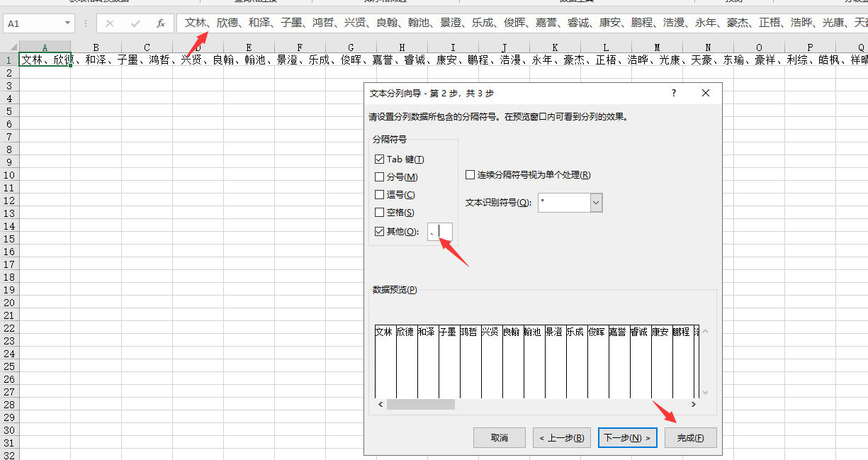This screenshot has width=868, height=460.
Task: Select column C header
Action: tap(147, 47)
